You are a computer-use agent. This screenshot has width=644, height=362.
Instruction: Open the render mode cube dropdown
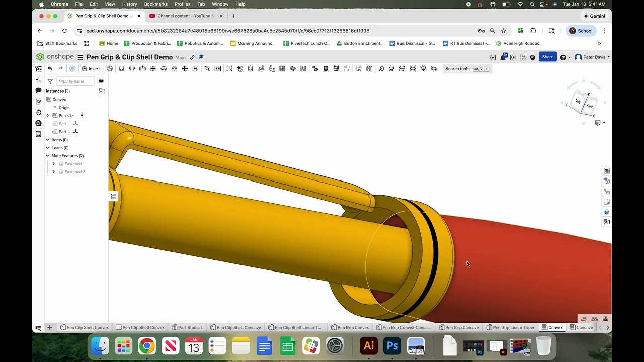tap(600, 123)
